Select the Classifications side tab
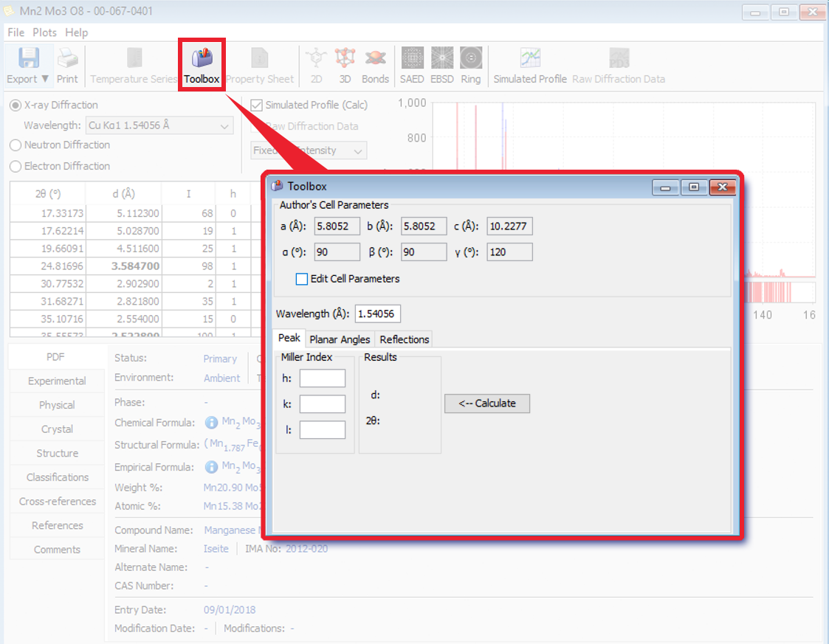This screenshot has width=829, height=644. click(57, 477)
